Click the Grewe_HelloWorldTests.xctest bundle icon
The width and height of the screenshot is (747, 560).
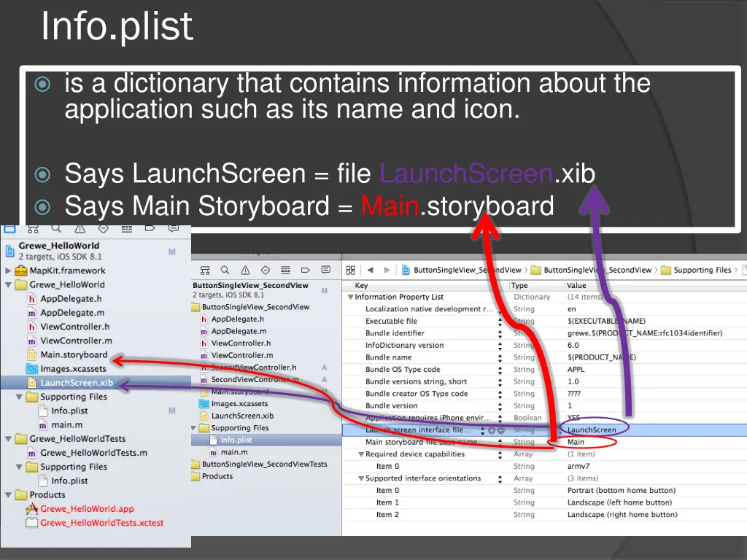click(x=32, y=522)
